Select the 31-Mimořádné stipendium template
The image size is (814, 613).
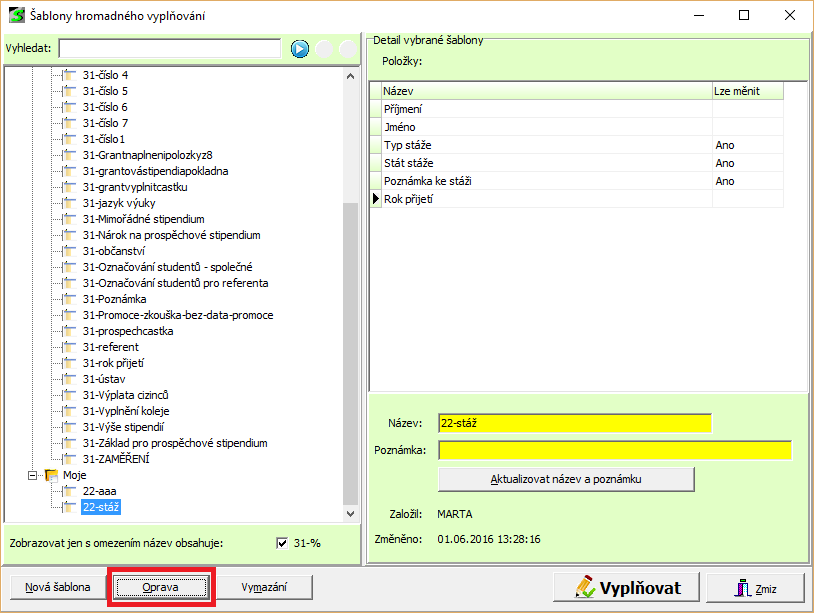[144, 219]
